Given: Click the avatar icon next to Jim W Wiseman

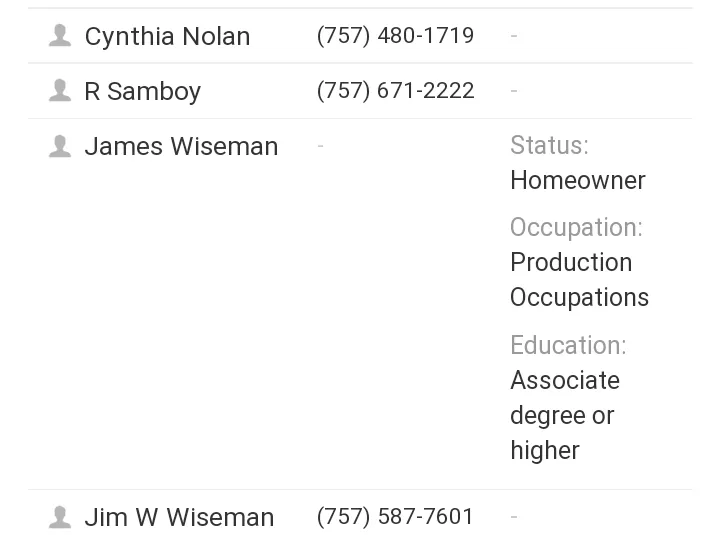Looking at the screenshot, I should 60,517.
